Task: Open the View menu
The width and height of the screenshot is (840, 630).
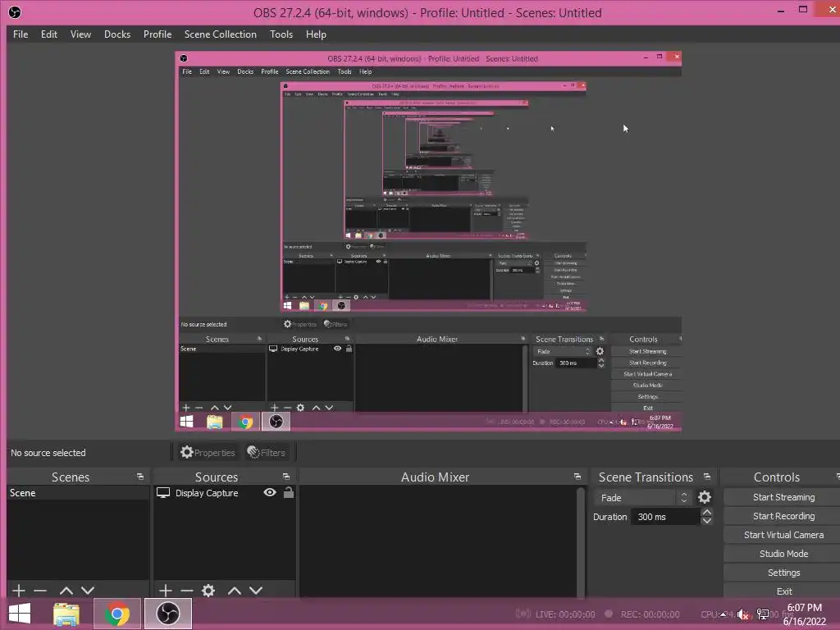Action: pos(80,34)
